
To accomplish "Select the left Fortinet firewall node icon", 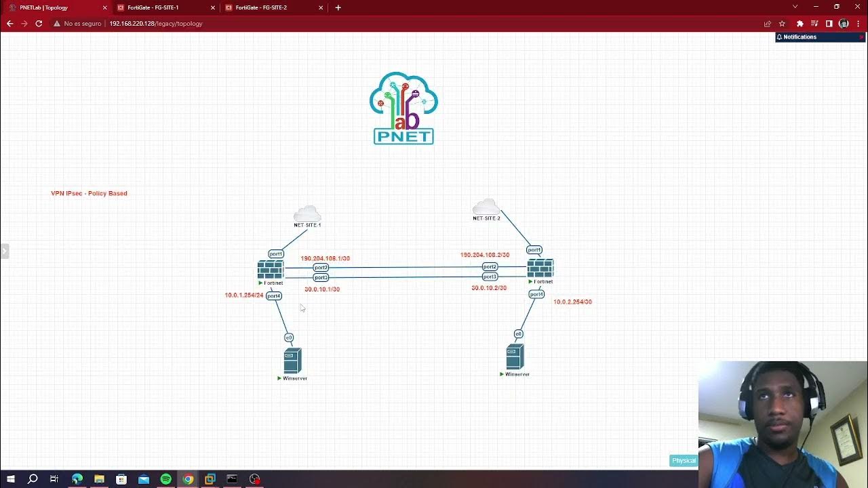I will (271, 270).
